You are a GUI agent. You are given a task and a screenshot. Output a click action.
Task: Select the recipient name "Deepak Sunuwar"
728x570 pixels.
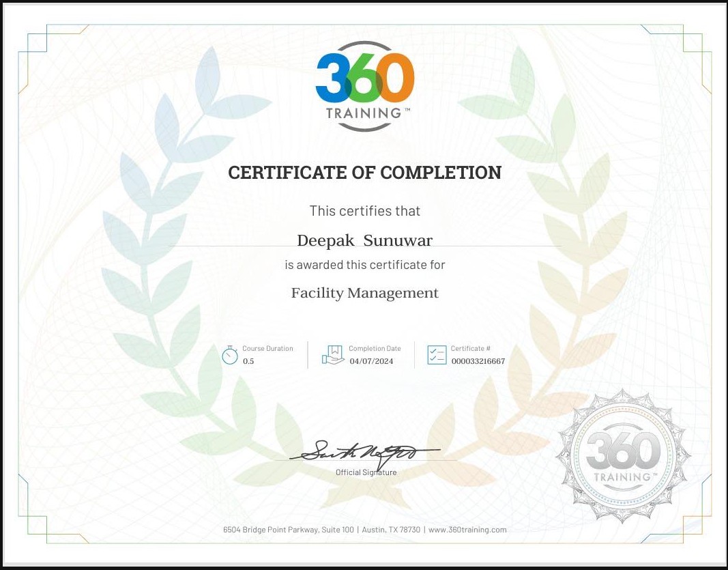coord(364,241)
